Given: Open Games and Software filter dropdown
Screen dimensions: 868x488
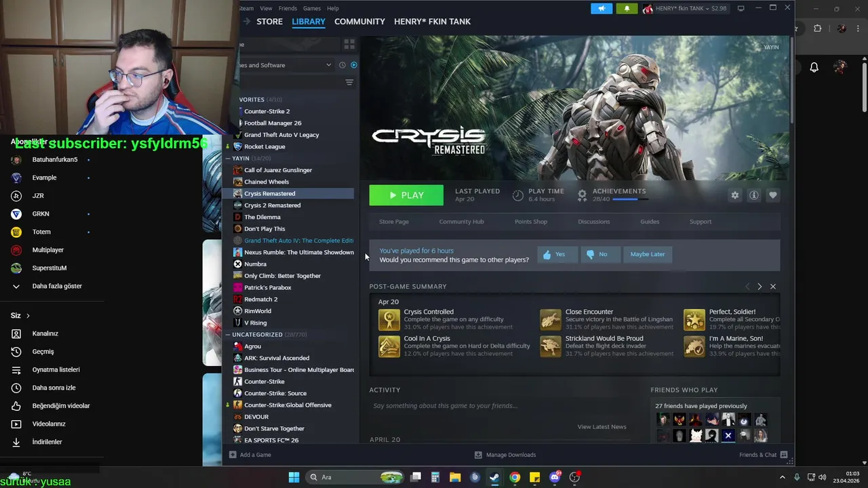Looking at the screenshot, I should [x=286, y=65].
